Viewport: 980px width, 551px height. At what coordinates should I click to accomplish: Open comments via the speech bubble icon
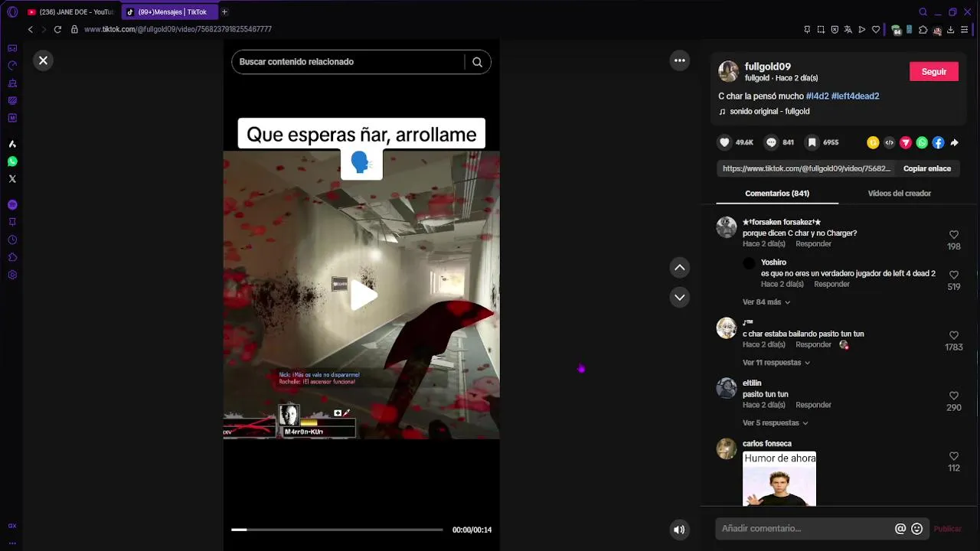pos(772,142)
